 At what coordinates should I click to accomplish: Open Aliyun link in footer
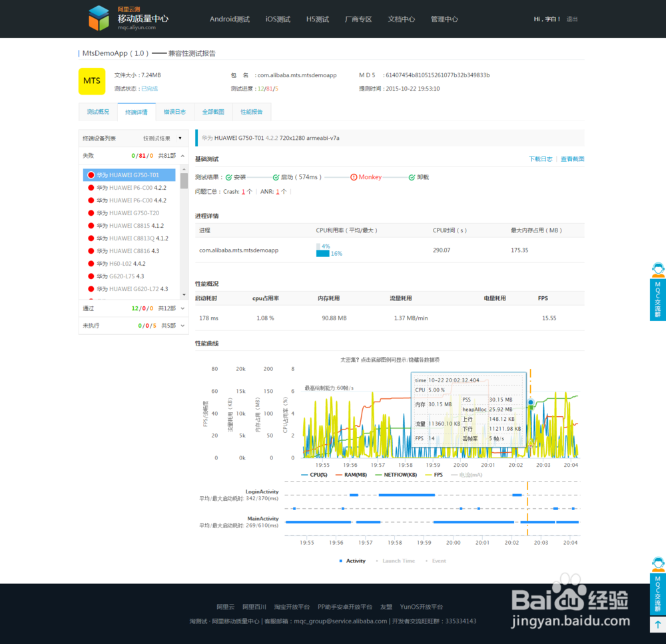click(x=226, y=607)
